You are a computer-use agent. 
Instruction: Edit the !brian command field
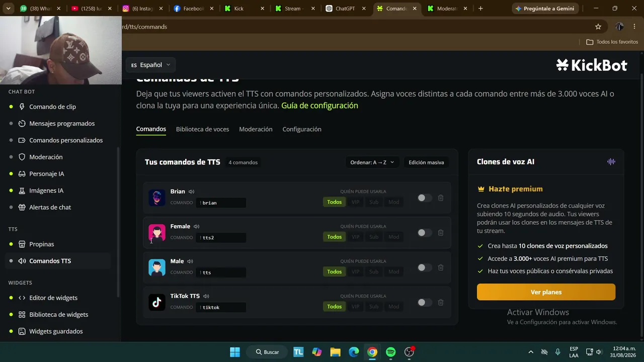pos(221,203)
